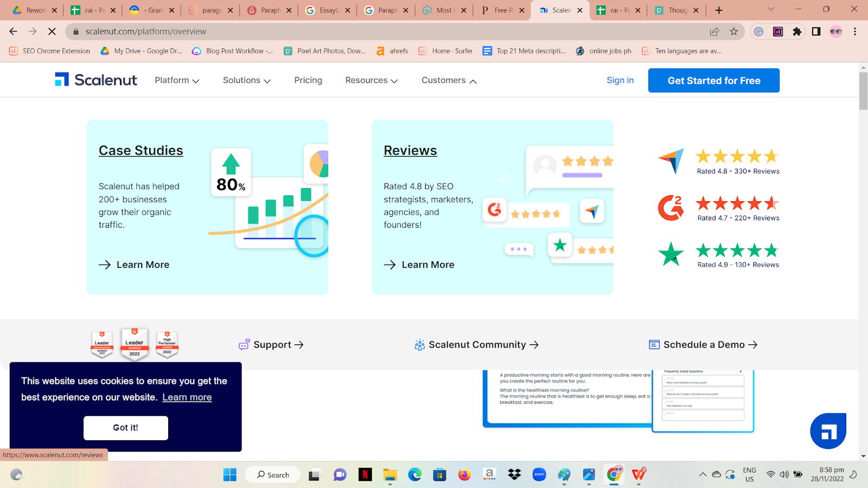This screenshot has width=868, height=488.
Task: Expand the Resources menu
Action: pyautogui.click(x=372, y=80)
